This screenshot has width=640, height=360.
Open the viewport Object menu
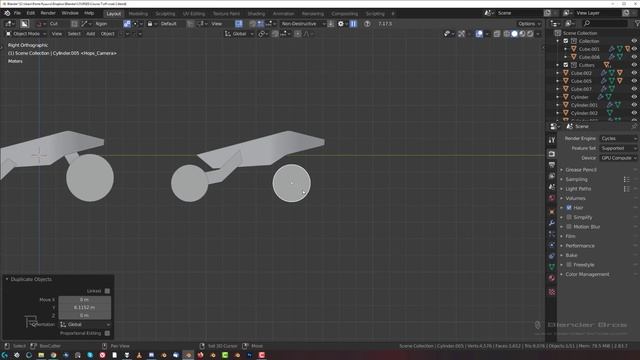(x=108, y=34)
